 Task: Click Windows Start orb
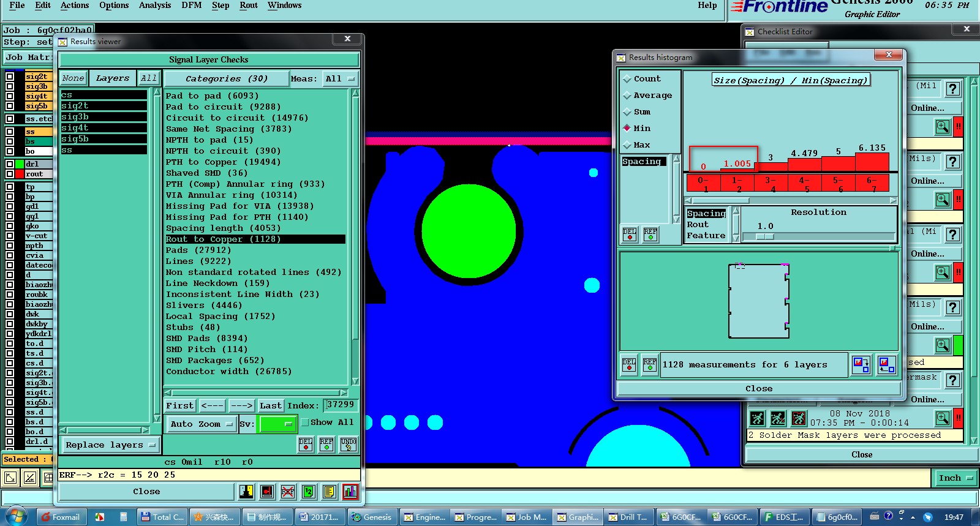(16, 516)
